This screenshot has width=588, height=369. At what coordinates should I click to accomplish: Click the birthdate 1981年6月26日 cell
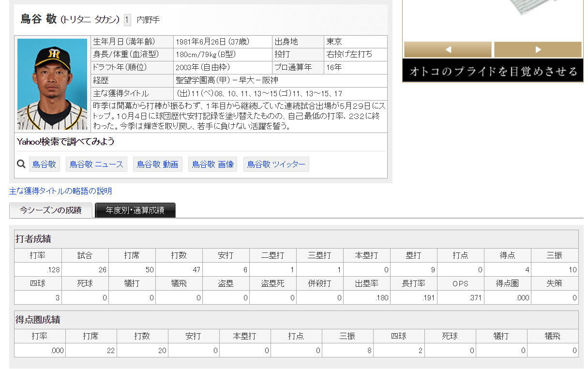pyautogui.click(x=223, y=42)
